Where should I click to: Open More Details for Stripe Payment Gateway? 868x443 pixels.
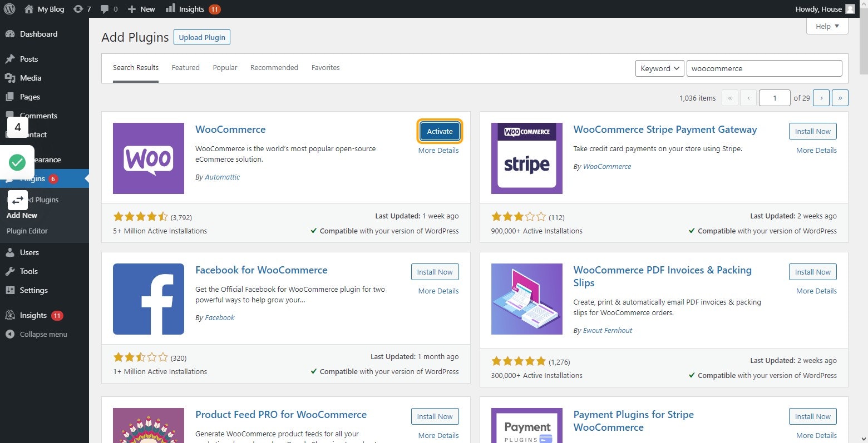[816, 150]
